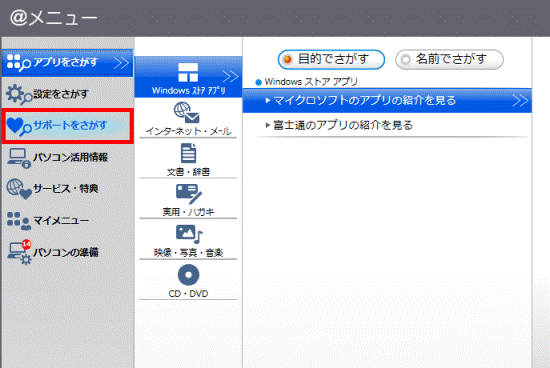Image resolution: width=550 pixels, height=368 pixels.
Task: Click triangle before 富士通のアプリの紹介を見る
Action: [x=268, y=125]
